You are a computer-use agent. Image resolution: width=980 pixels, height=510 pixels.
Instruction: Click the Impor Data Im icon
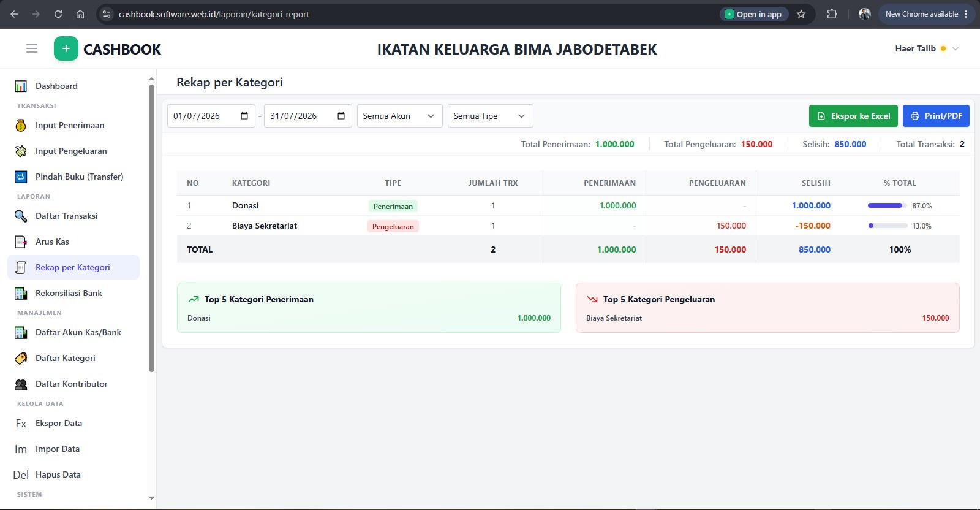point(21,449)
